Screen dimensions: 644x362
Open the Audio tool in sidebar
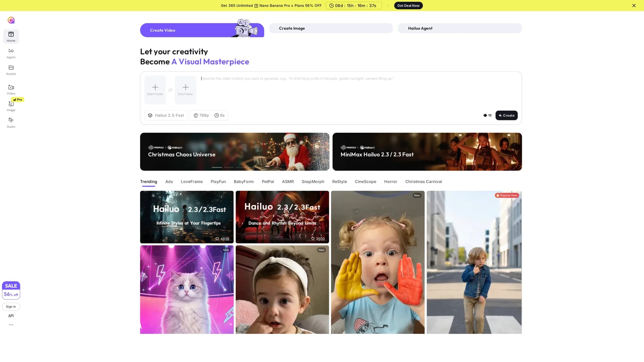[x=11, y=123]
